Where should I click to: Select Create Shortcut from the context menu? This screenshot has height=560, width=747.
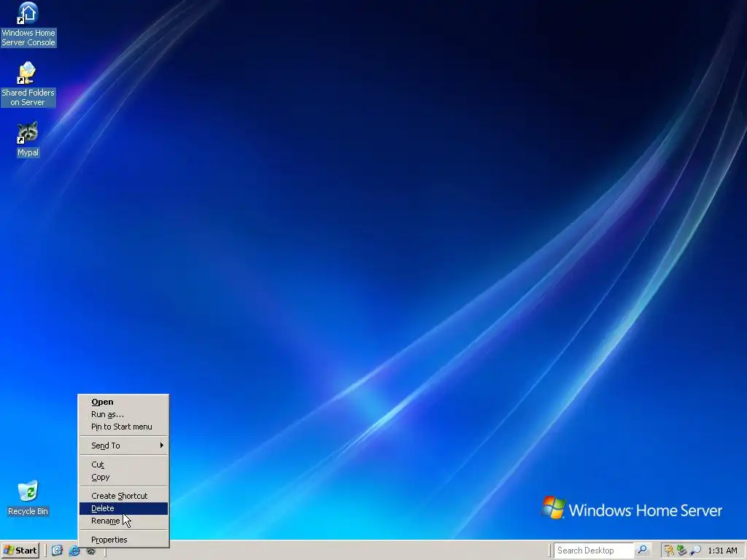point(123,496)
